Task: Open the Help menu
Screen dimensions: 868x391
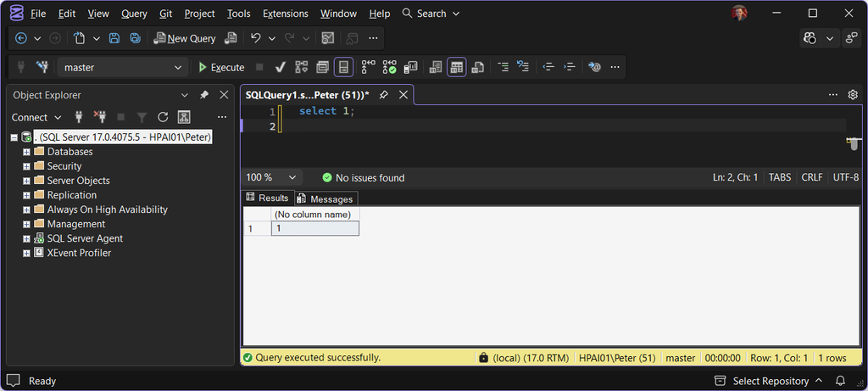Action: [380, 14]
